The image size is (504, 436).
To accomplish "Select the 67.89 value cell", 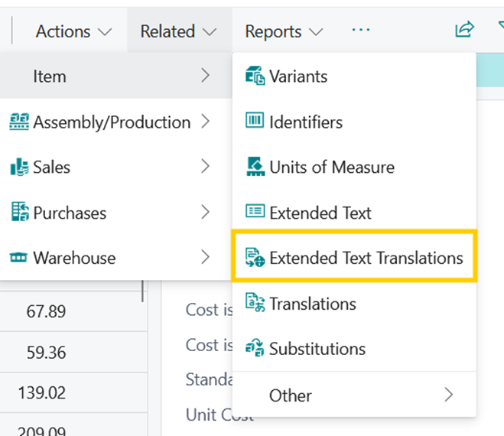I will (x=46, y=312).
